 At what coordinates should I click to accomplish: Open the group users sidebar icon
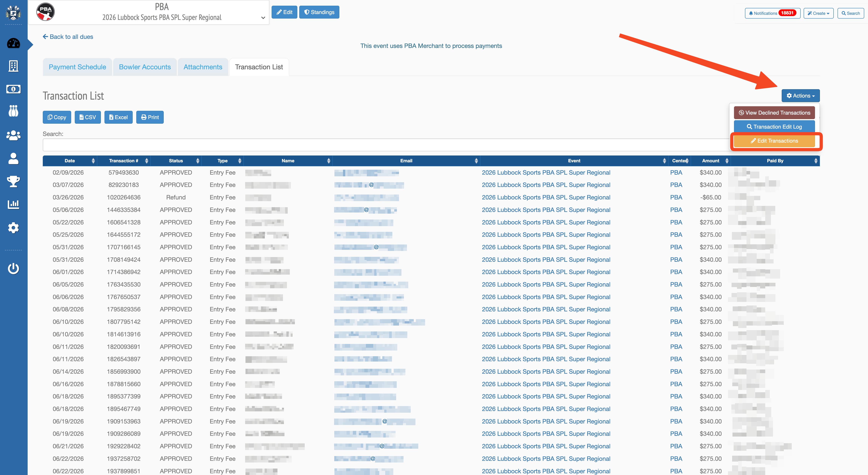(13, 135)
